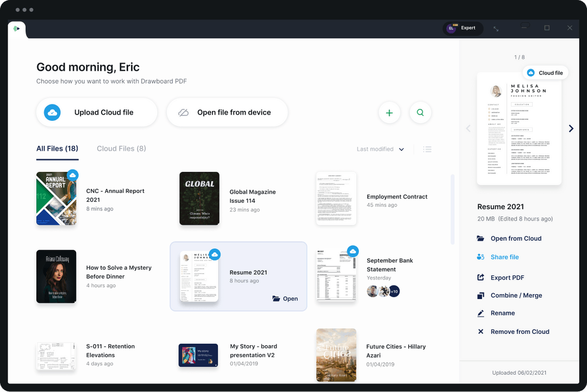Screen dimensions: 587x392
Task: Open file from device using the pen icon
Action: coord(183,112)
